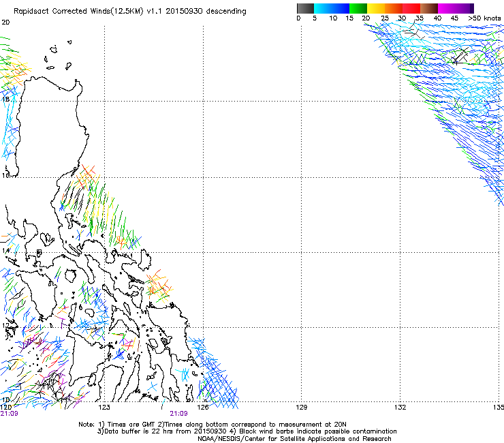Click the '132' longitude axis label
The width and height of the screenshot is (504, 443).
(x=400, y=408)
